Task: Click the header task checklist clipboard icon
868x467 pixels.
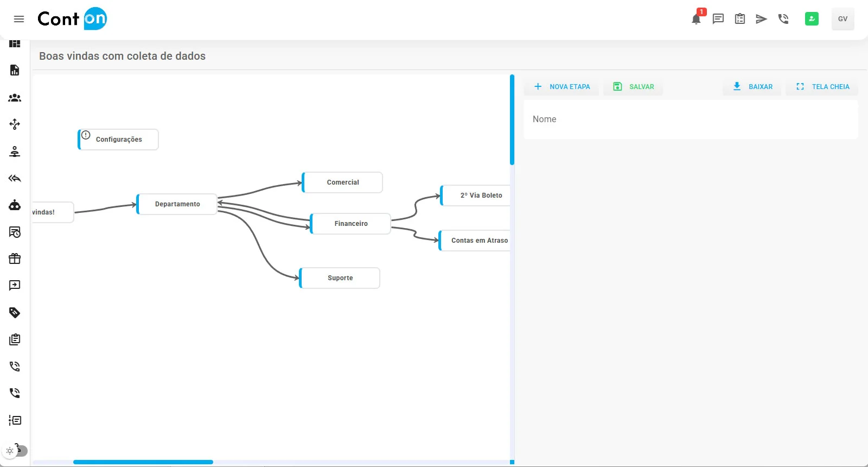Action: coord(740,19)
